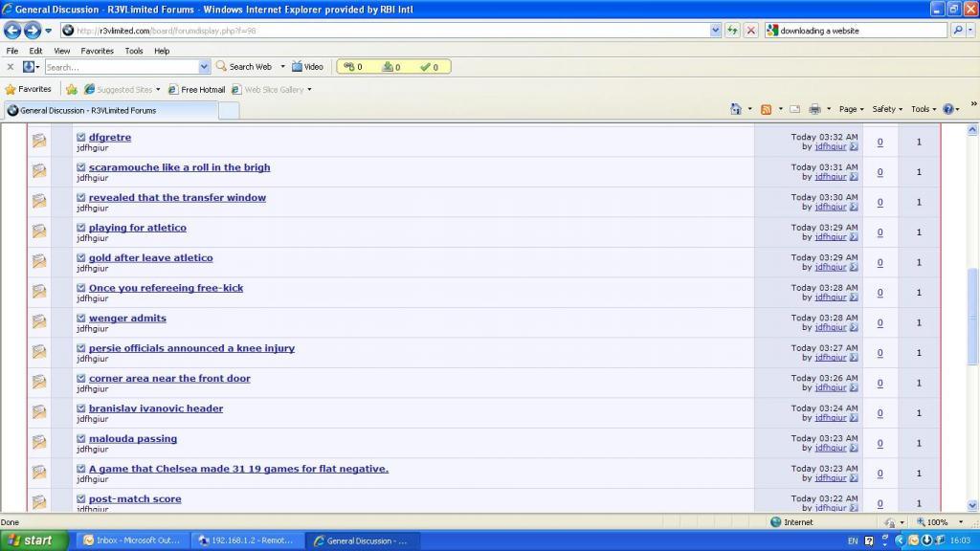980x551 pixels.
Task: Open thread 'branislav ivanovic header'
Action: (156, 408)
